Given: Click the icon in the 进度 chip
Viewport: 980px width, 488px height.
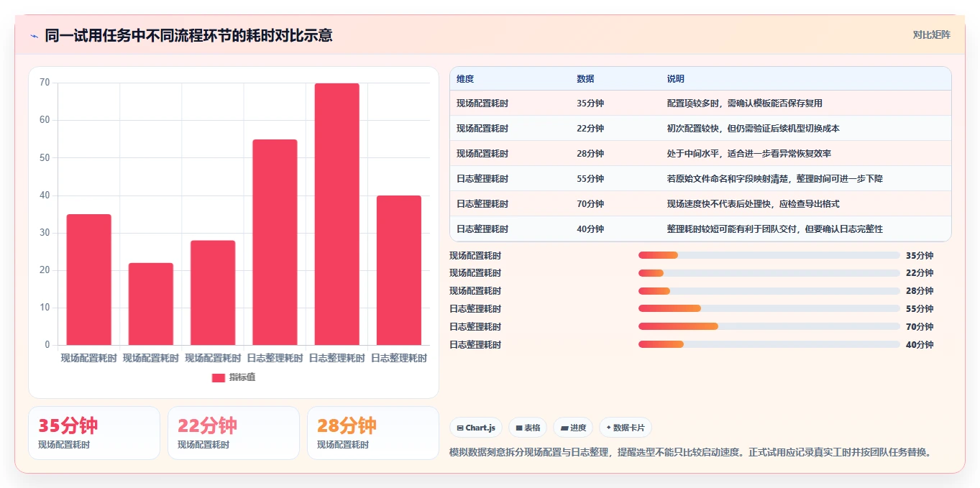Looking at the screenshot, I should tap(565, 428).
